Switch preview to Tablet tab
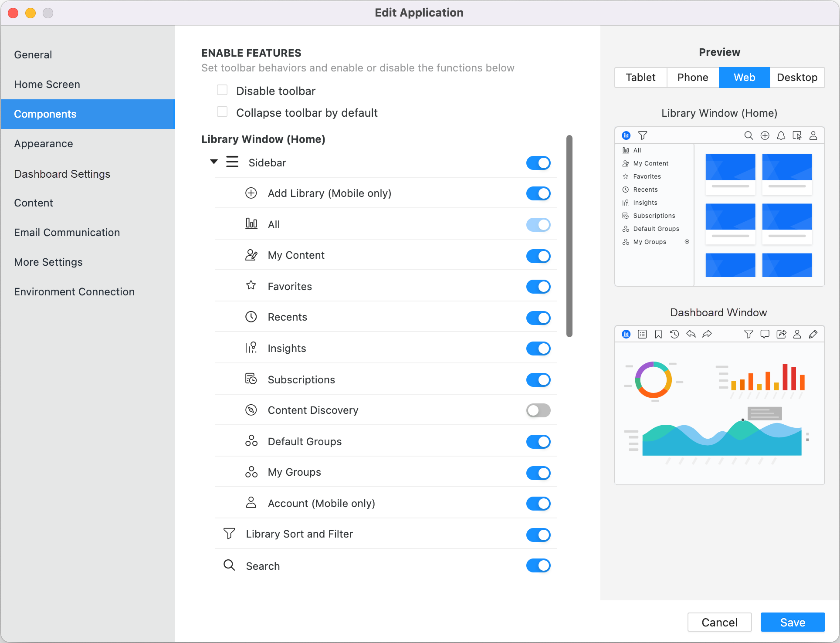This screenshot has height=643, width=840. [640, 78]
